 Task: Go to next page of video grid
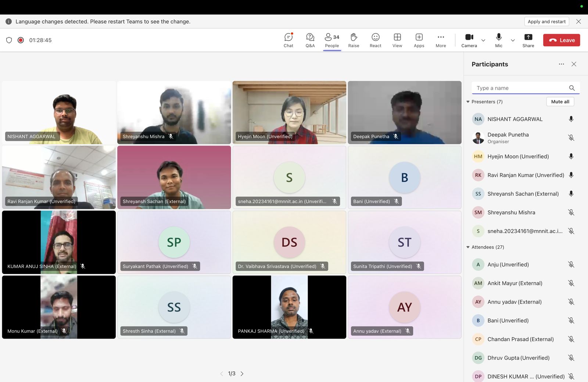pyautogui.click(x=242, y=374)
